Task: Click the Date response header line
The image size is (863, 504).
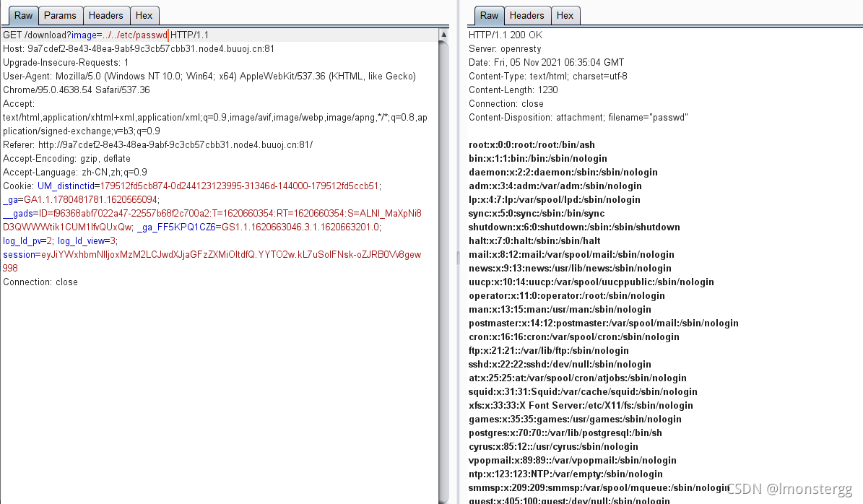Action: pos(546,63)
